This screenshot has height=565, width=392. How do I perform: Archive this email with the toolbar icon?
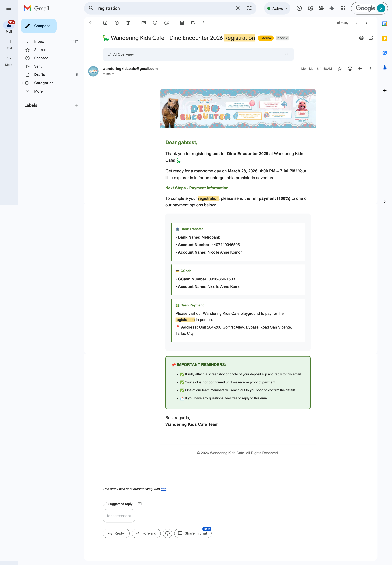(105, 23)
